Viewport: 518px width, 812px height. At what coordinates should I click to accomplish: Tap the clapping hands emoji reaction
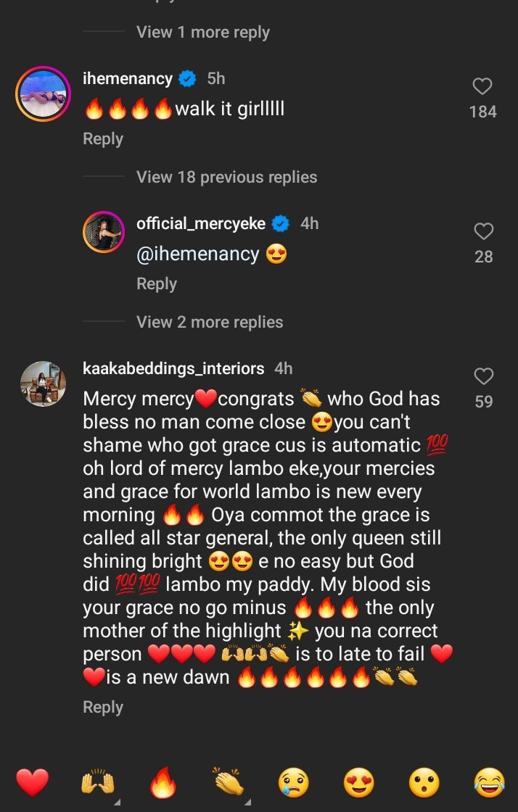click(229, 783)
